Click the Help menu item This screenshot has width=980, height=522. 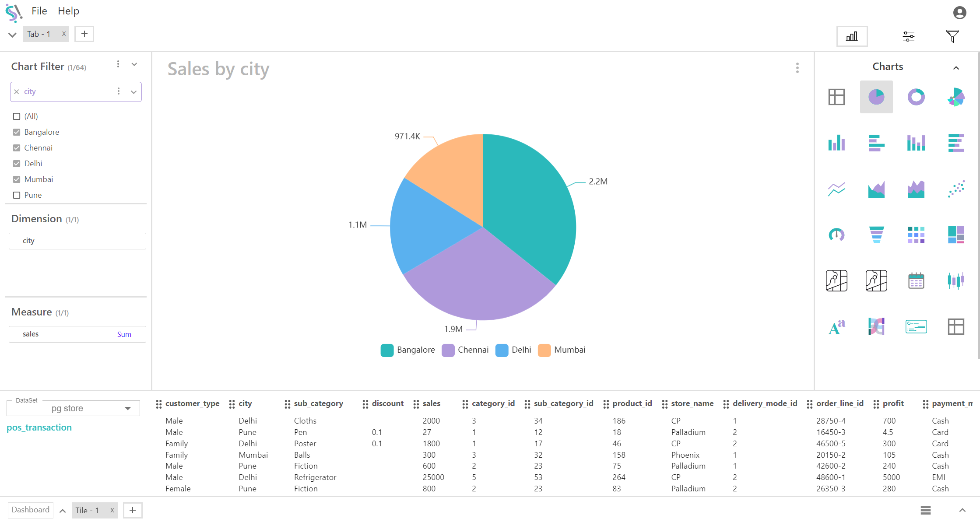67,11
